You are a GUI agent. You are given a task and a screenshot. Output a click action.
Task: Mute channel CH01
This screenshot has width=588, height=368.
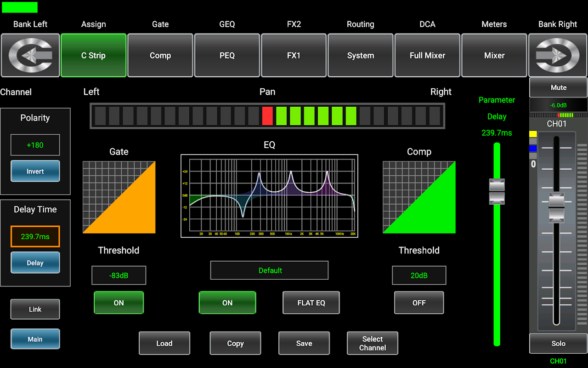click(558, 87)
